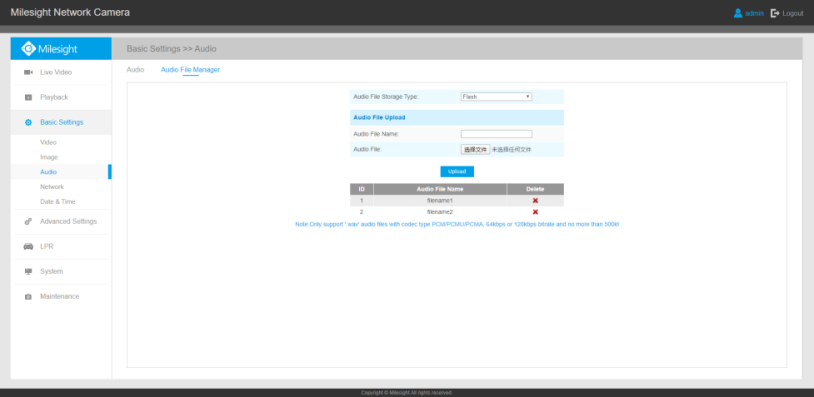Click the Audio File Storage Type label
Viewport: 814px width, 397px height.
pyautogui.click(x=386, y=97)
